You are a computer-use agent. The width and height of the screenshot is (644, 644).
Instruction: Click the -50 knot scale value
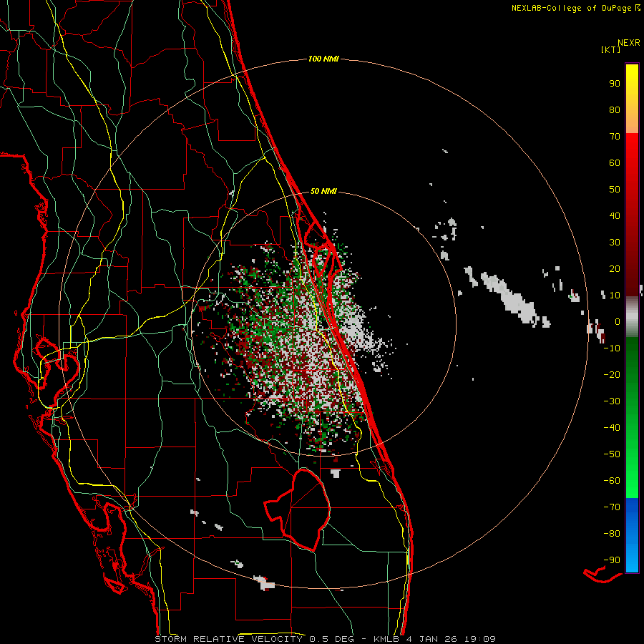tap(612, 454)
